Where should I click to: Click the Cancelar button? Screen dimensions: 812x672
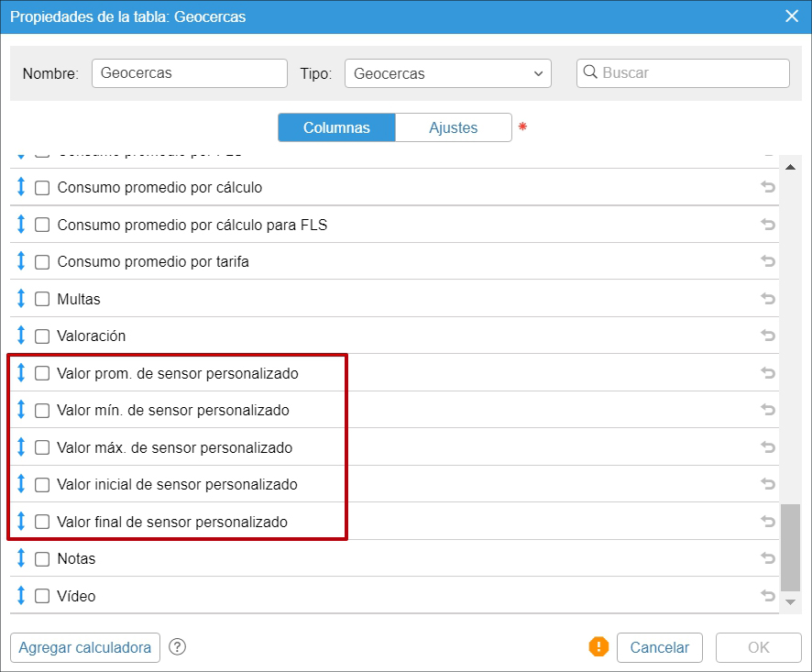click(659, 647)
